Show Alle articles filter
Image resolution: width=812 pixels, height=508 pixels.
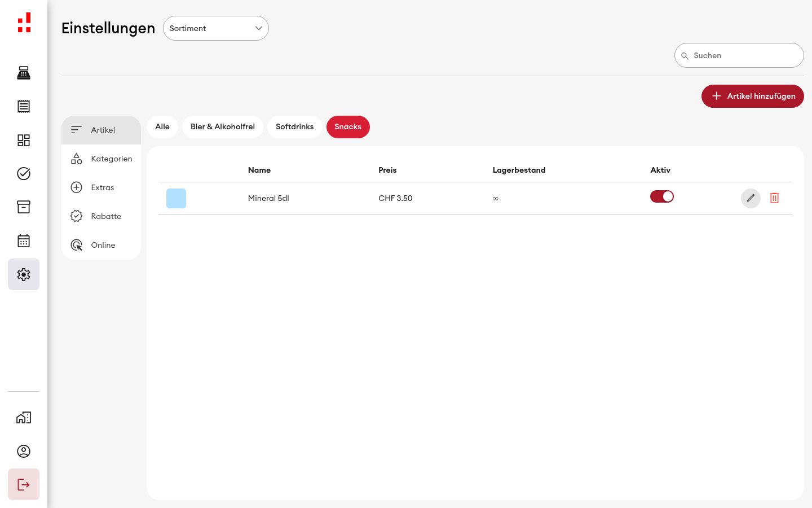[162, 127]
